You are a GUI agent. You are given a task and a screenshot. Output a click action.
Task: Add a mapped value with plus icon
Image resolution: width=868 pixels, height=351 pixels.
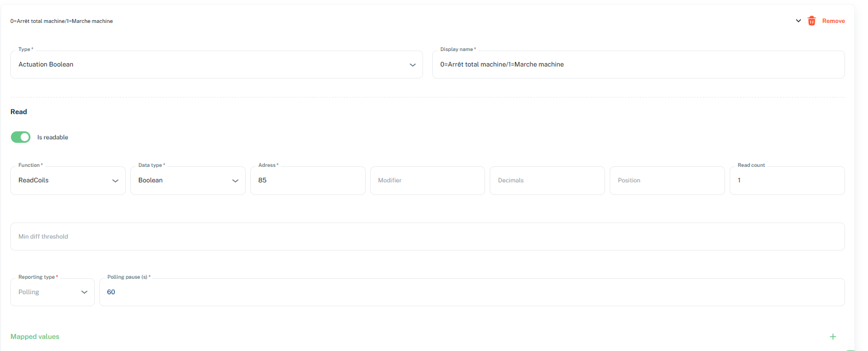point(832,337)
